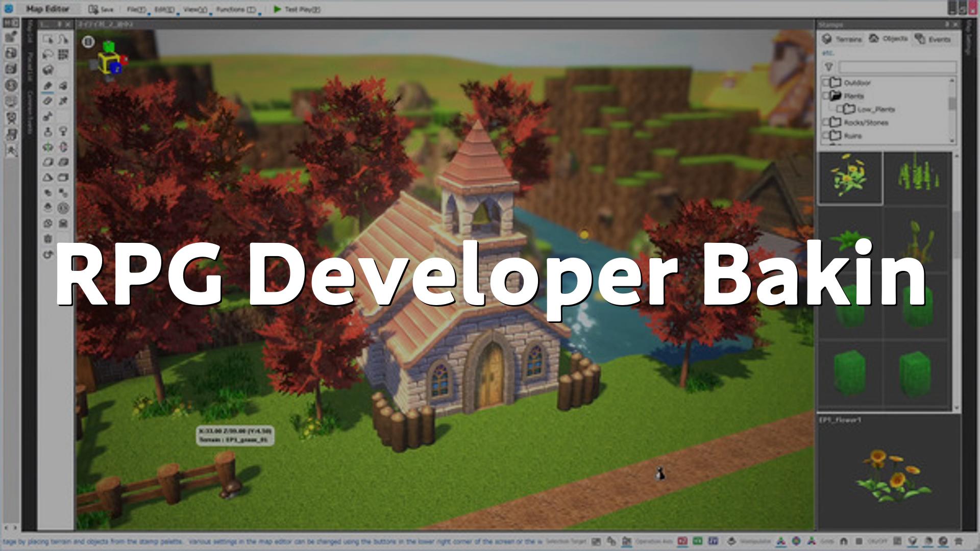Collapse the open Plants folder
The height and width of the screenshot is (551, 980).
(x=835, y=95)
